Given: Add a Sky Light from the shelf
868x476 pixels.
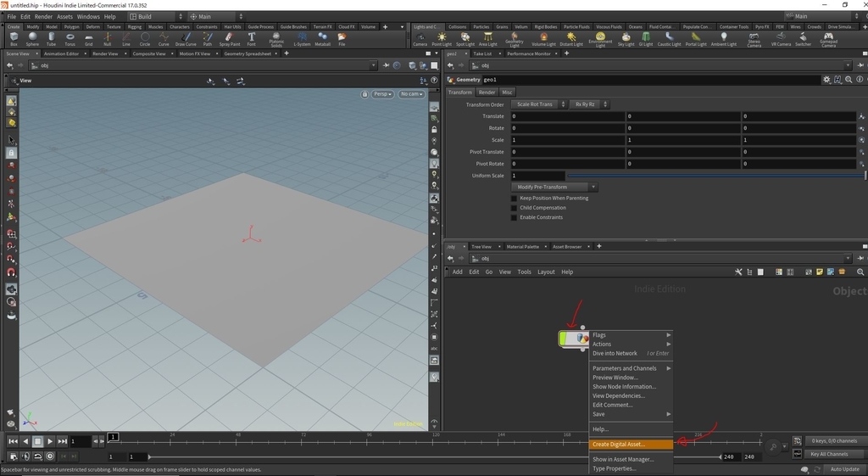Looking at the screenshot, I should point(626,39).
